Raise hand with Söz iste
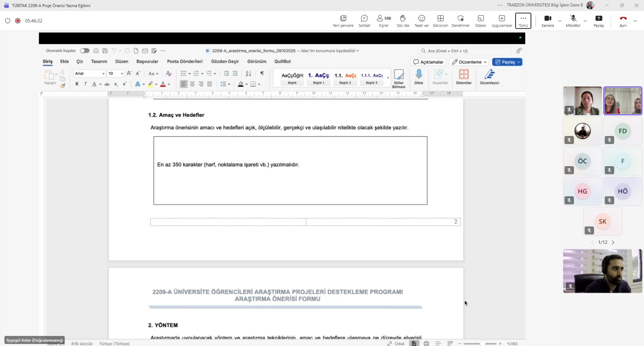 (x=402, y=21)
